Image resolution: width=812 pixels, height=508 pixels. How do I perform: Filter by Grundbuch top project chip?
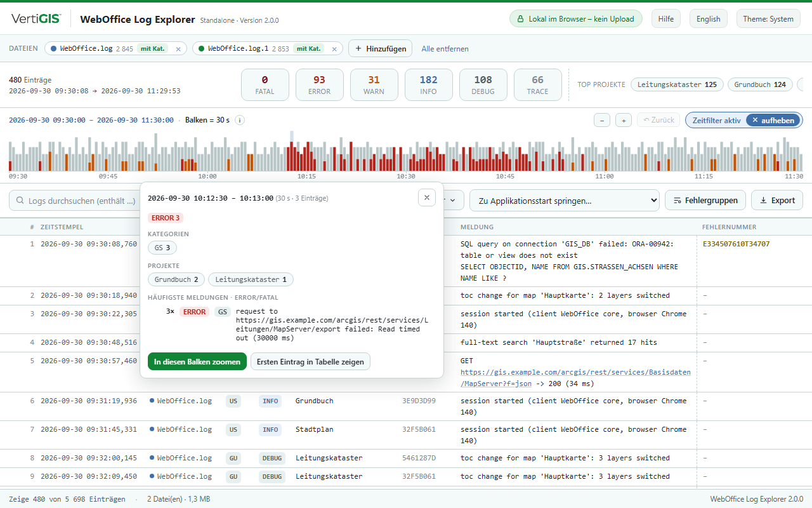coord(759,84)
